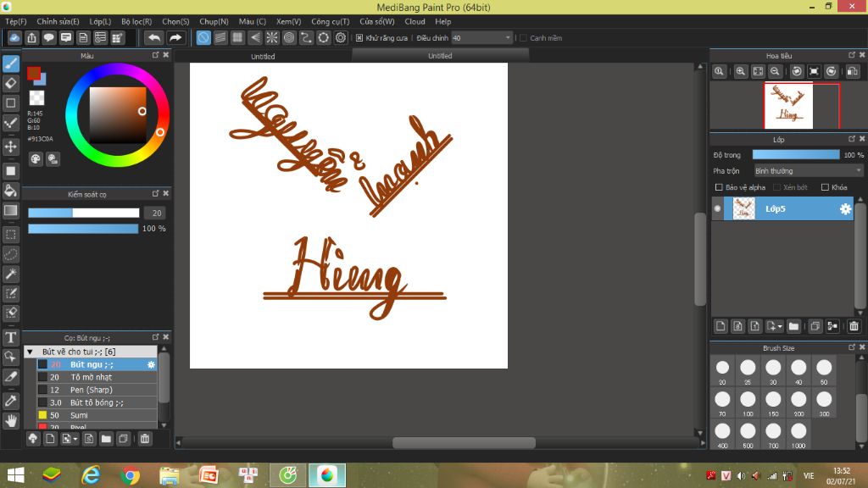Hide the Lớp5 layer visibility dot

(717, 208)
